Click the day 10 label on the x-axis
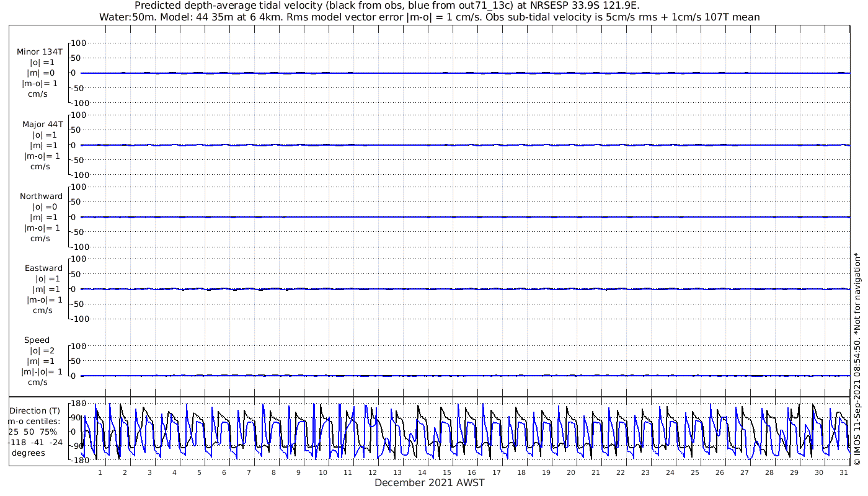The width and height of the screenshot is (868, 496). coord(323,472)
